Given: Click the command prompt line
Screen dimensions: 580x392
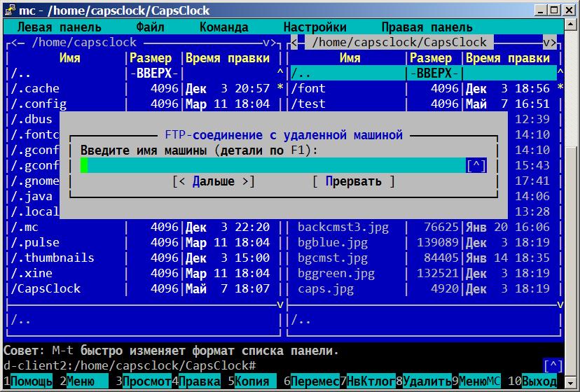Looking at the screenshot, I should click(x=273, y=365).
